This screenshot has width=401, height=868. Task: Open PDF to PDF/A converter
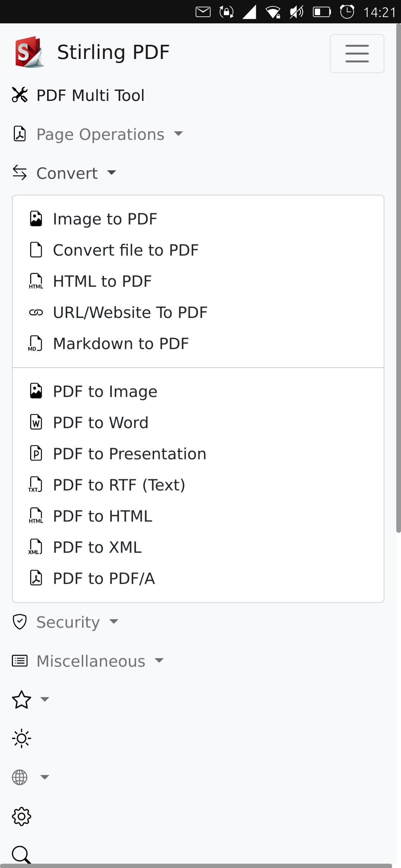point(104,578)
